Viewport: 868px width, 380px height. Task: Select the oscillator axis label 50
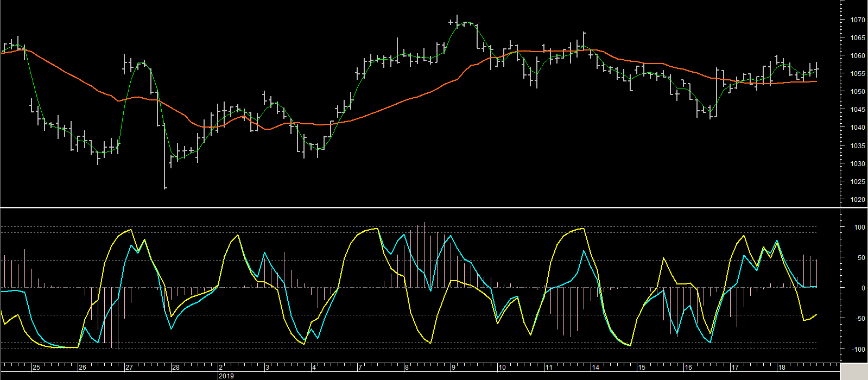click(861, 258)
